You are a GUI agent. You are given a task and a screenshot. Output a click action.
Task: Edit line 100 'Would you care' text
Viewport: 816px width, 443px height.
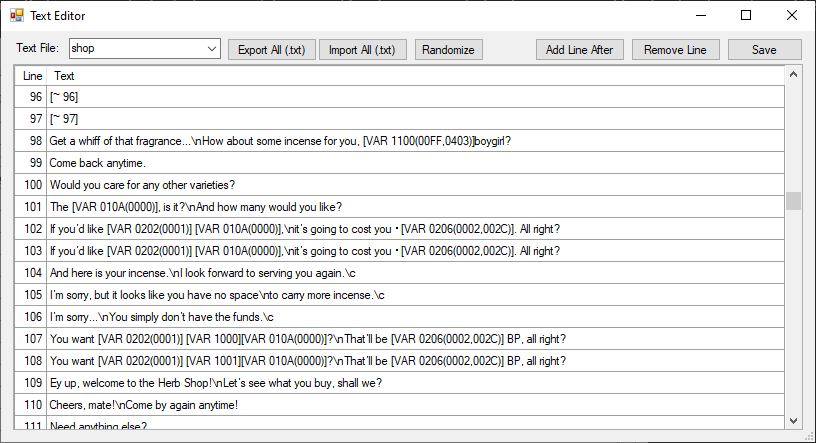point(415,185)
